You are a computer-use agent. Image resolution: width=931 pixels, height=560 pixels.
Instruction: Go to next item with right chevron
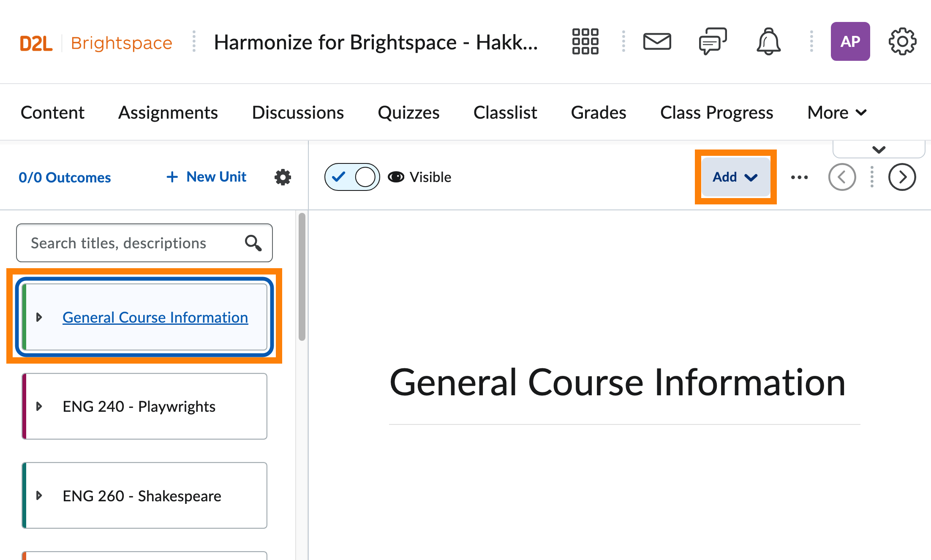coord(902,177)
